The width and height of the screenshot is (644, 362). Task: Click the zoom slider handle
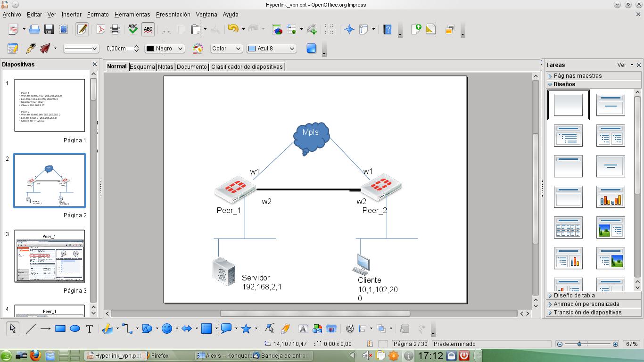point(579,344)
